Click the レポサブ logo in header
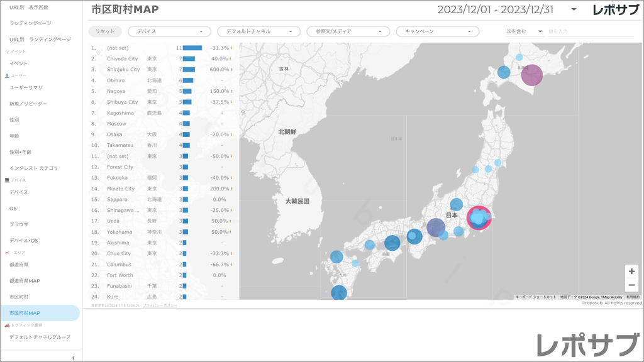Image resolution: width=644 pixels, height=362 pixels. click(617, 10)
